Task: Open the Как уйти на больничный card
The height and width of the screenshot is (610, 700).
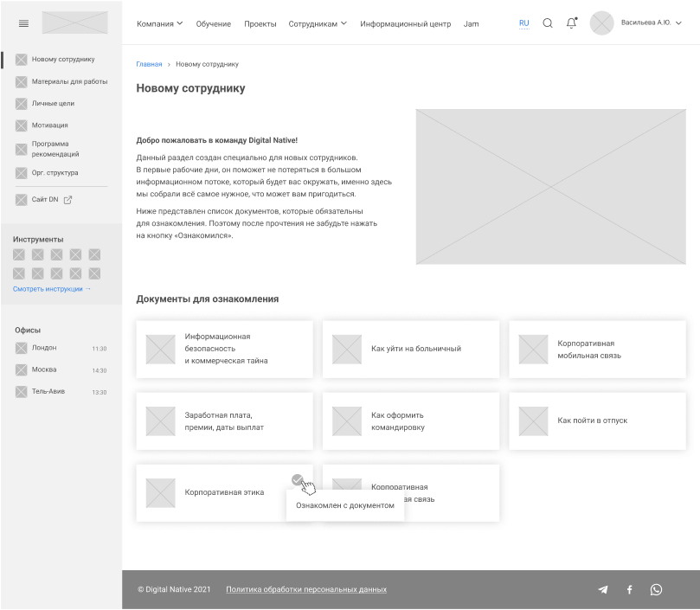Action: click(411, 350)
